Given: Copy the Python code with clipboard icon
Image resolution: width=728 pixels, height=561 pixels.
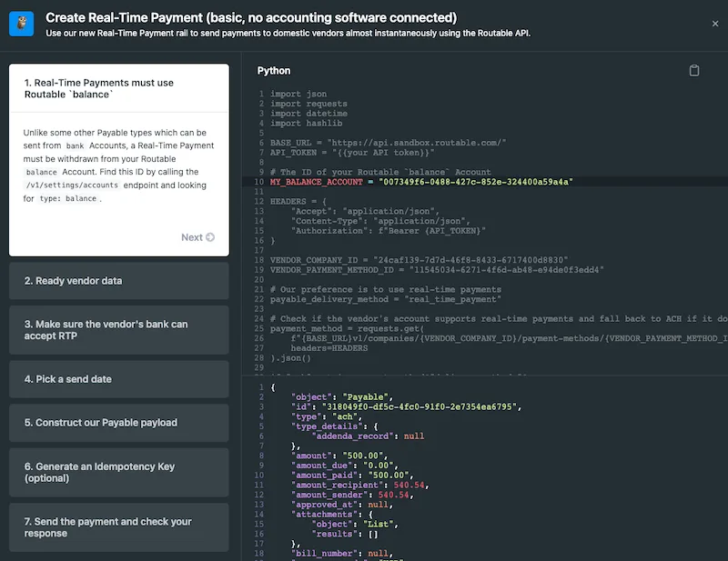Looking at the screenshot, I should (x=693, y=71).
